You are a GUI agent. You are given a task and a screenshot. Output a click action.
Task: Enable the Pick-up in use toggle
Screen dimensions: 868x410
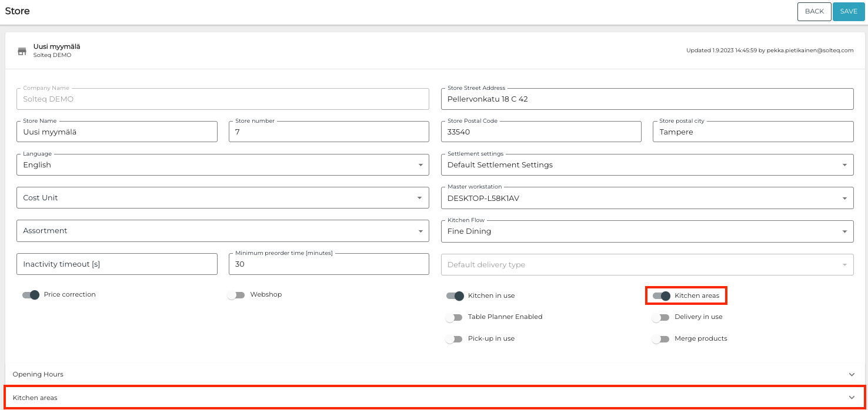(x=454, y=340)
